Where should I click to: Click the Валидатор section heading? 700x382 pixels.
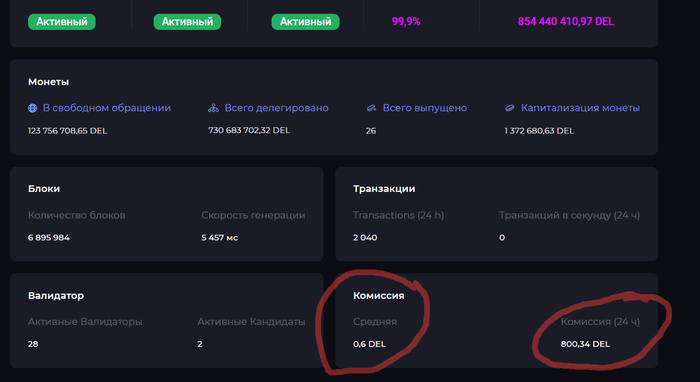coord(56,295)
